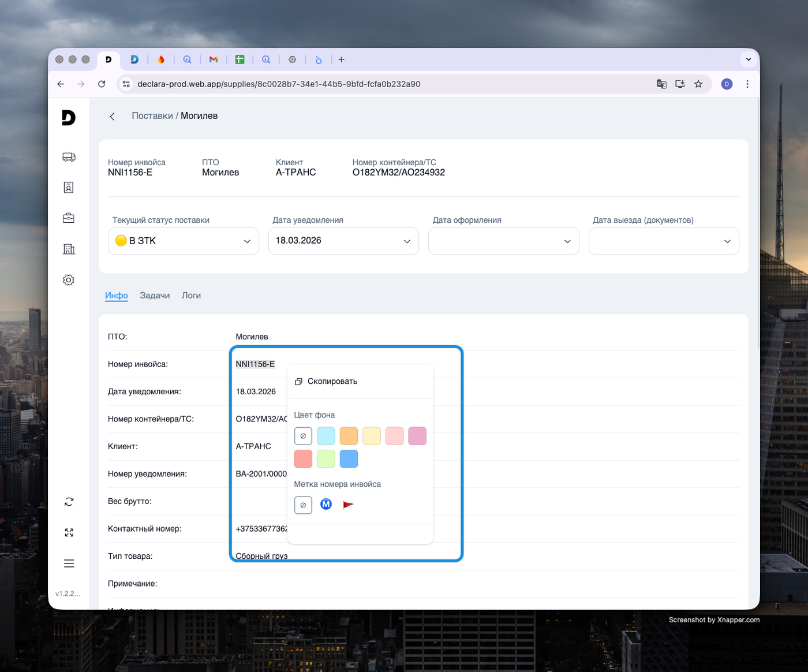Open the clearance date dropdown
The height and width of the screenshot is (672, 808).
point(503,241)
